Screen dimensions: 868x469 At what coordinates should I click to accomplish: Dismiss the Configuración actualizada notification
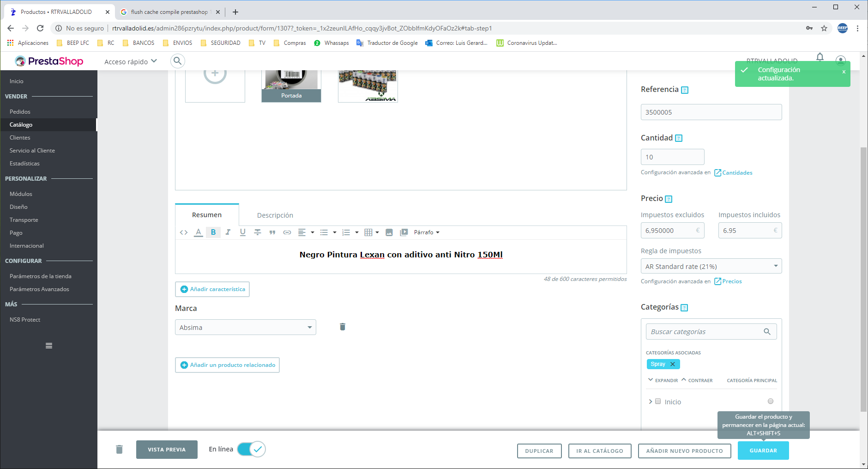click(x=844, y=72)
